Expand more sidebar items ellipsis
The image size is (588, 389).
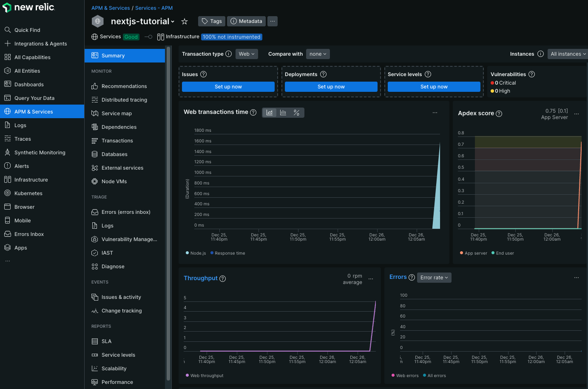(x=8, y=261)
